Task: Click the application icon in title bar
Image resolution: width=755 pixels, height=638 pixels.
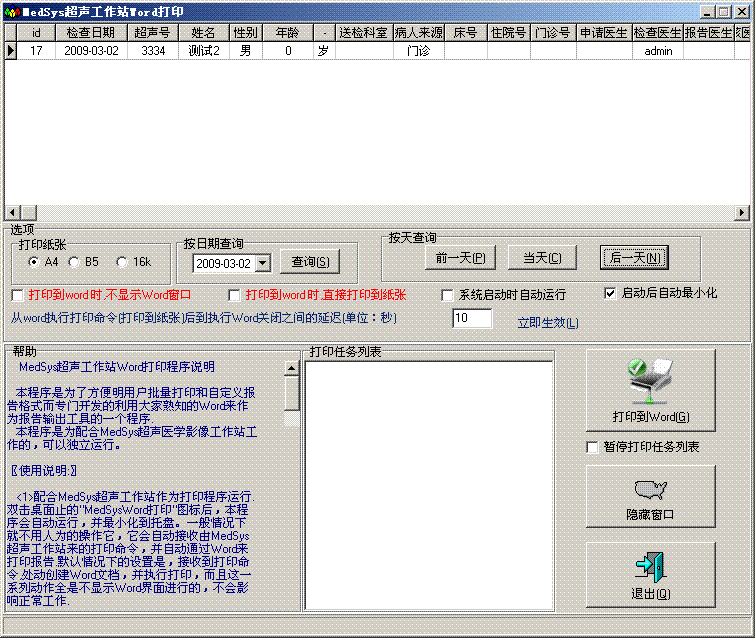Action: pyautogui.click(x=12, y=12)
